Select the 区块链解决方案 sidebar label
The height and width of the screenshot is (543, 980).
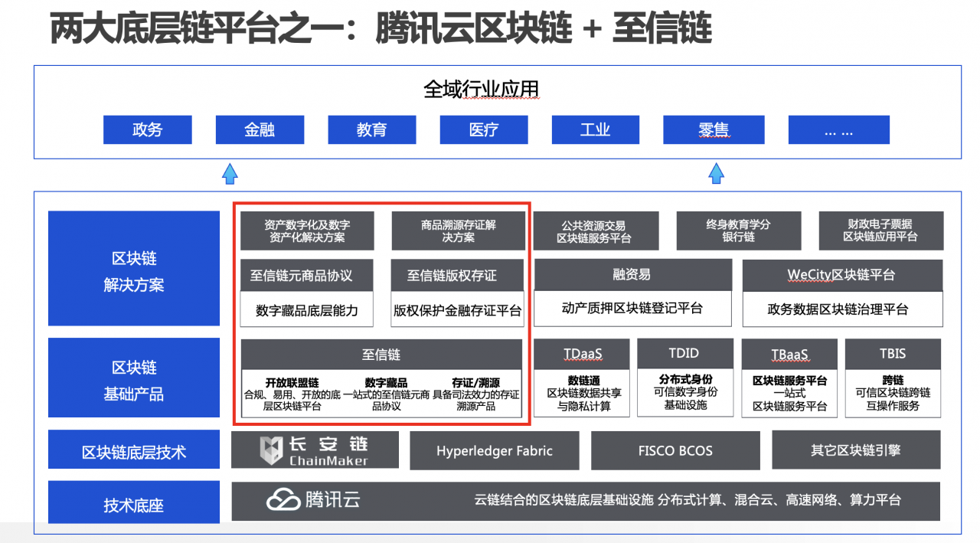(133, 269)
